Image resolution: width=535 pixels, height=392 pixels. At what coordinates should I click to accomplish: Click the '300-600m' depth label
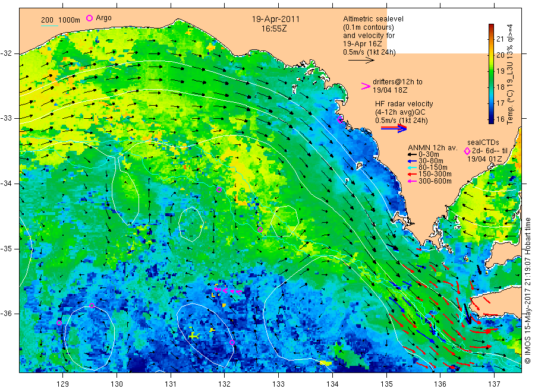[x=435, y=181]
